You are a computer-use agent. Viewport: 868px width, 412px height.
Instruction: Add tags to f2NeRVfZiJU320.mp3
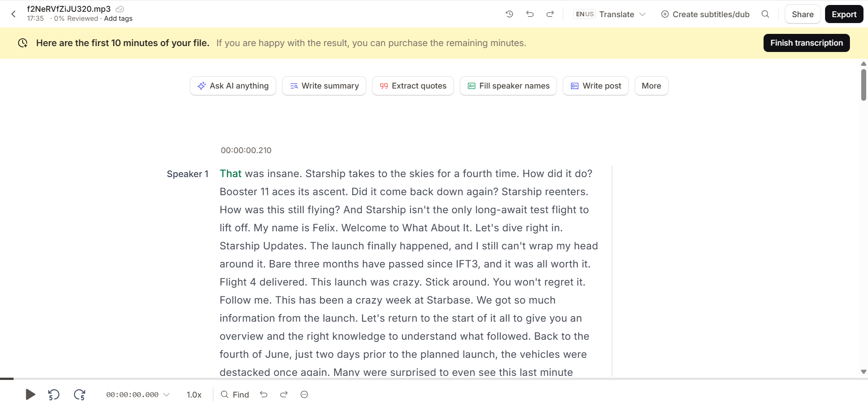(118, 19)
